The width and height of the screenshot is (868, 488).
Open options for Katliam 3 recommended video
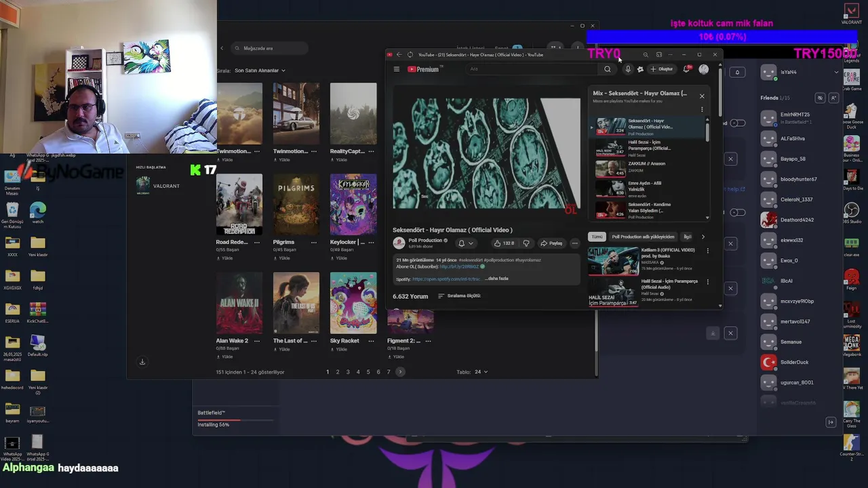[x=708, y=251]
